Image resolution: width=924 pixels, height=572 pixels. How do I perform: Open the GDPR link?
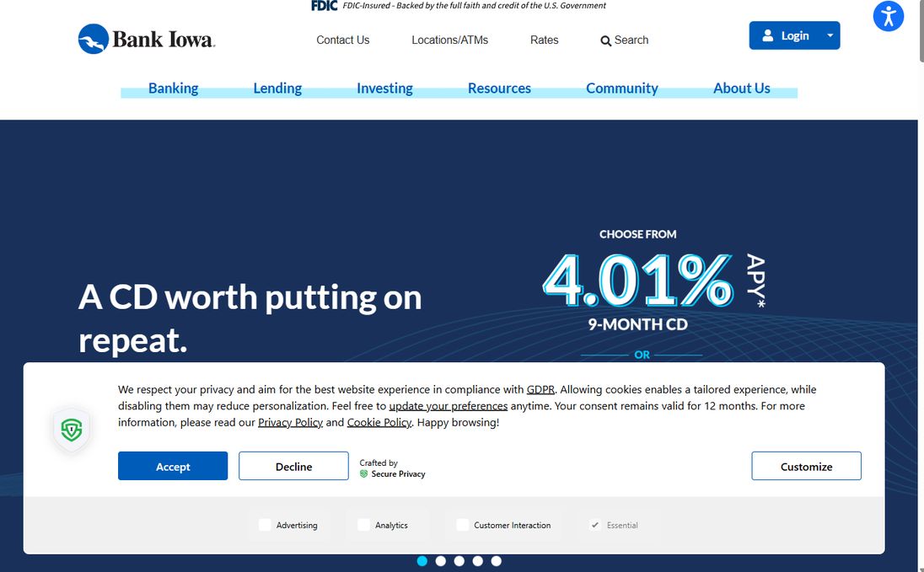[x=540, y=389]
